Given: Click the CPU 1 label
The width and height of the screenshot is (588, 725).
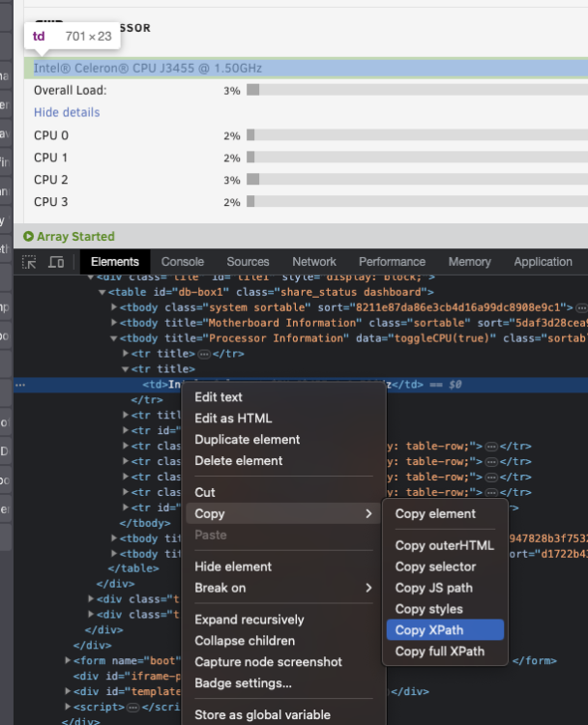Looking at the screenshot, I should [x=51, y=158].
